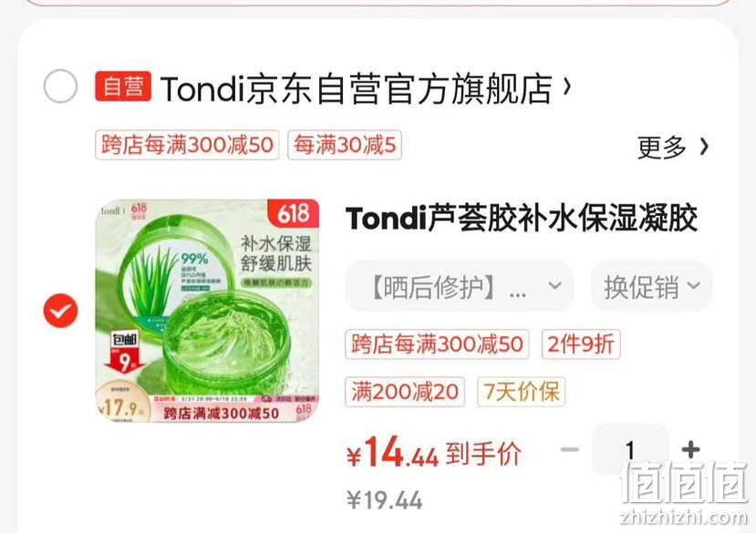Open the 更多 promotions link
This screenshot has width=756, height=533.
673,147
